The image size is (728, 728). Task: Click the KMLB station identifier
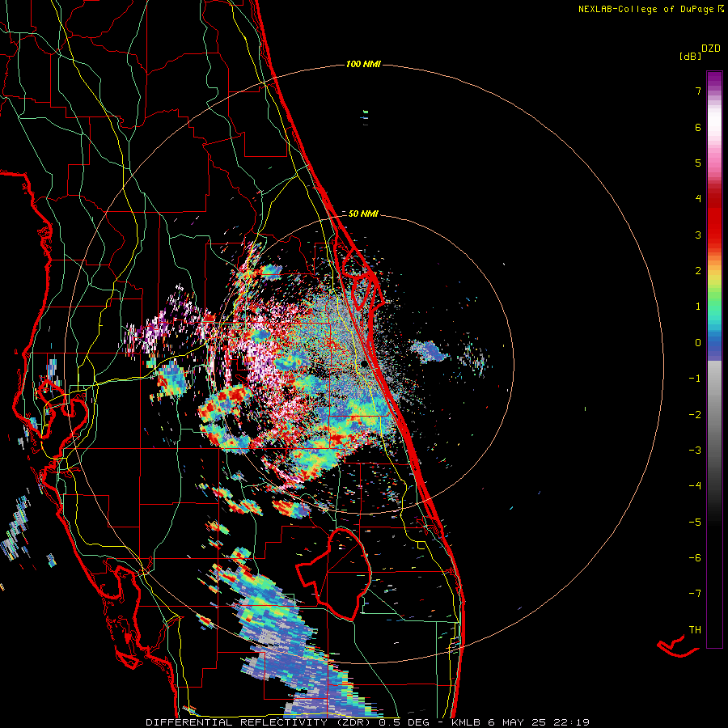pyautogui.click(x=467, y=722)
